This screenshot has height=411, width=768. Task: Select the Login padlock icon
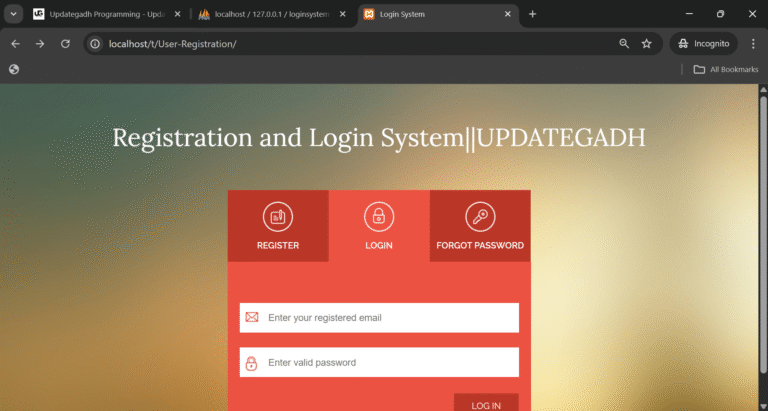(x=379, y=216)
